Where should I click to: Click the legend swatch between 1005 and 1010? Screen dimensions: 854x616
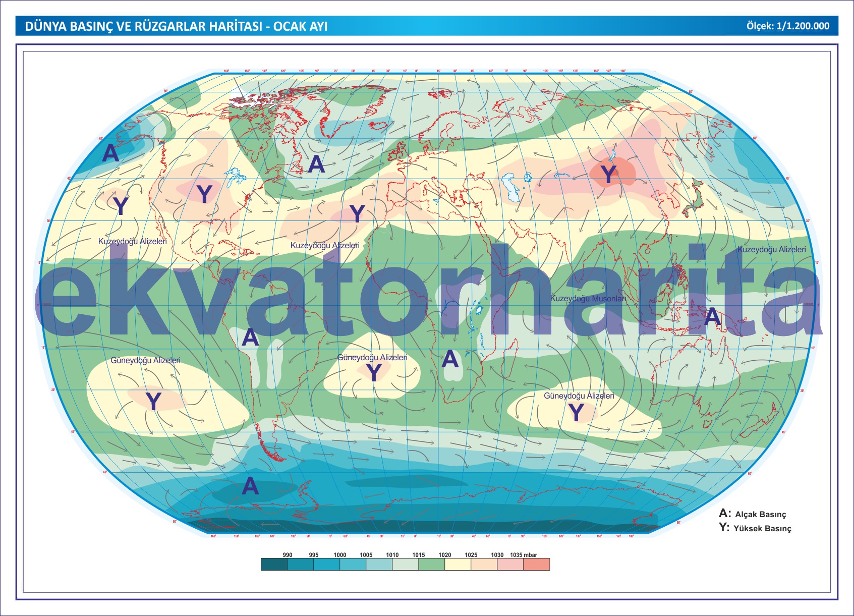coord(379,564)
